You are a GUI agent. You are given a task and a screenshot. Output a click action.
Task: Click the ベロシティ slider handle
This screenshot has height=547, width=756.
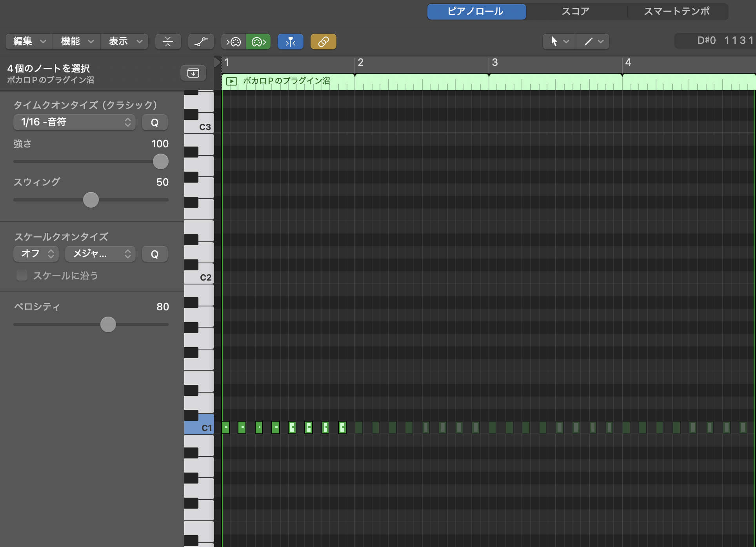coord(108,324)
